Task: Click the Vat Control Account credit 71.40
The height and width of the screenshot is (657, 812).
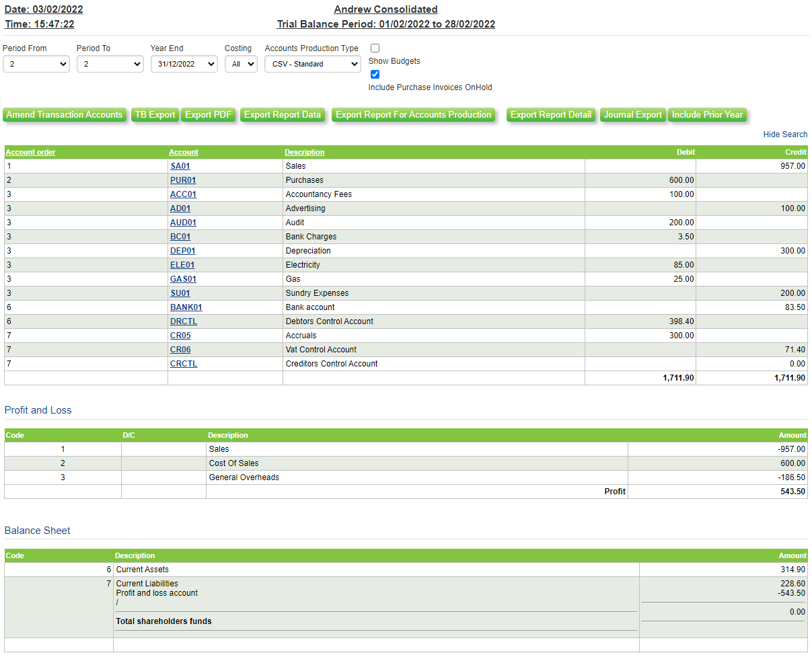Action: point(795,350)
